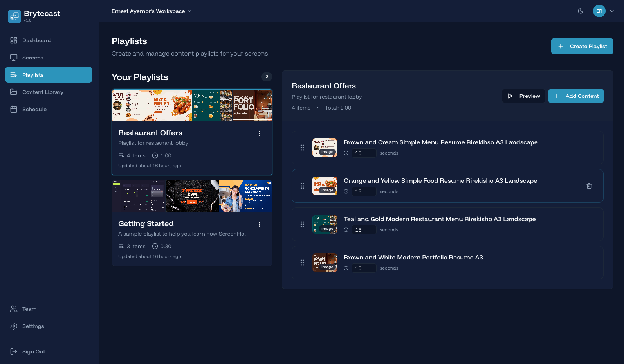Grab the drag handle for Brown and Cream item
The image size is (624, 364).
coord(302,148)
